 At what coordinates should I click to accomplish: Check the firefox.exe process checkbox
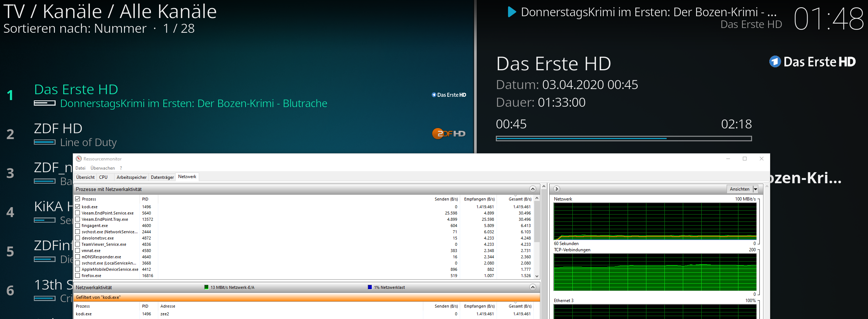tap(78, 276)
